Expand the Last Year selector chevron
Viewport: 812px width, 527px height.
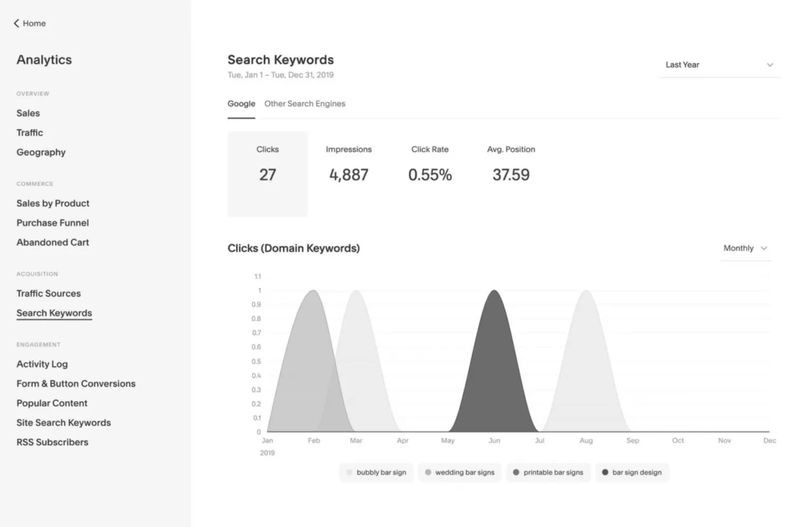click(x=771, y=64)
